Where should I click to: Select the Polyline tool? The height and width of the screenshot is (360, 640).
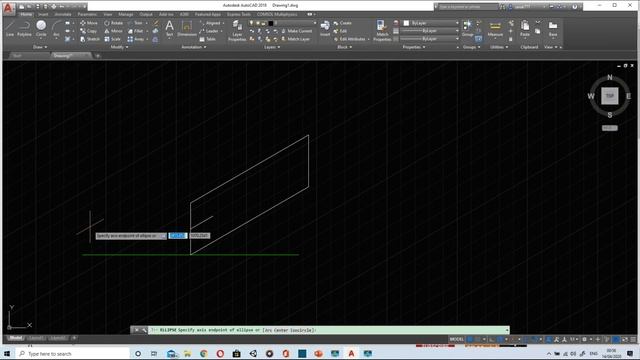[x=24, y=29]
